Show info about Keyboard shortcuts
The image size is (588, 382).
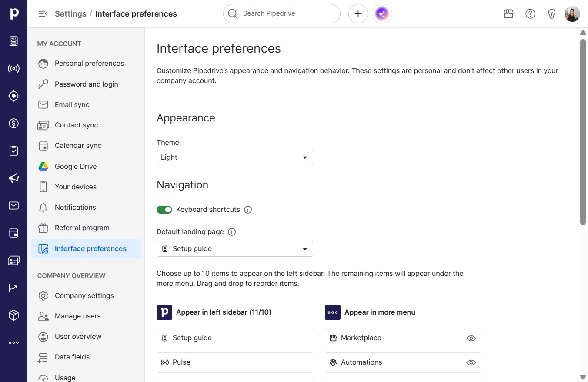point(248,210)
